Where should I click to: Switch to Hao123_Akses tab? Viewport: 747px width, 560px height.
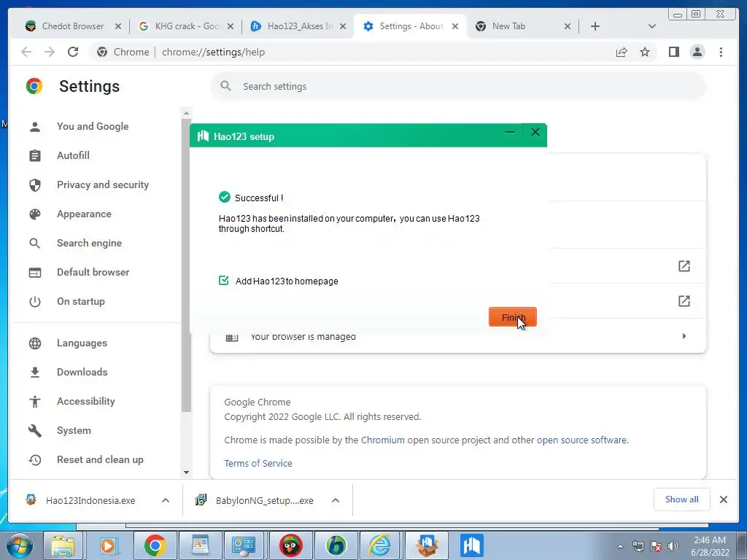tap(300, 26)
